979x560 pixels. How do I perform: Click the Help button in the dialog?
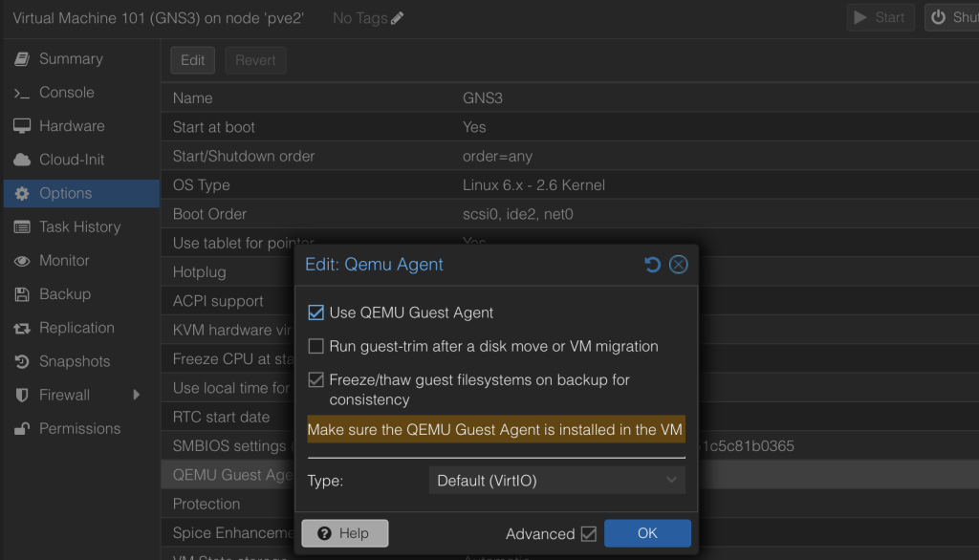(x=344, y=533)
